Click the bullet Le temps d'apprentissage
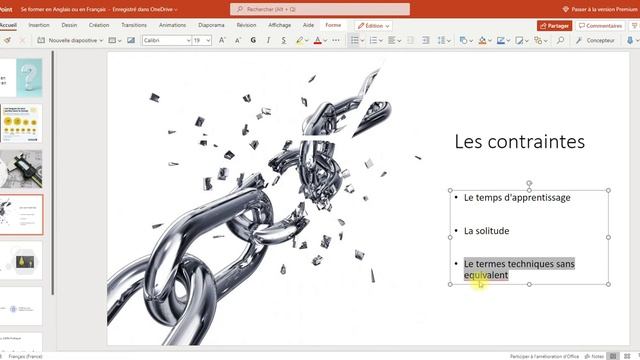Screen dimensions: 640x360 (x=517, y=198)
